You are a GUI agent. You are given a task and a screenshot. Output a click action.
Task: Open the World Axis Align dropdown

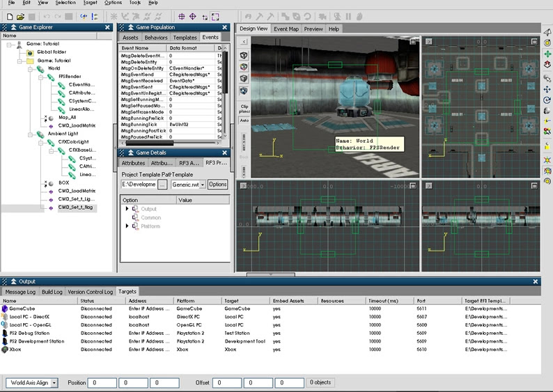54,383
